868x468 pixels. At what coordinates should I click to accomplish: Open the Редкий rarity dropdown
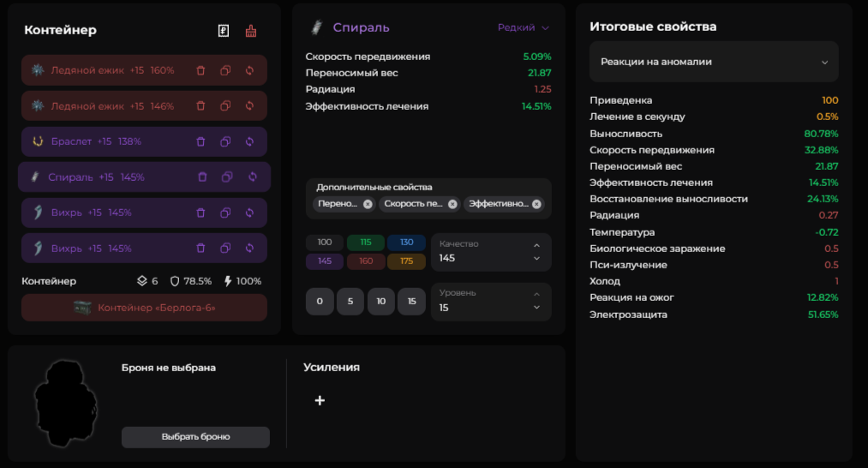[523, 27]
